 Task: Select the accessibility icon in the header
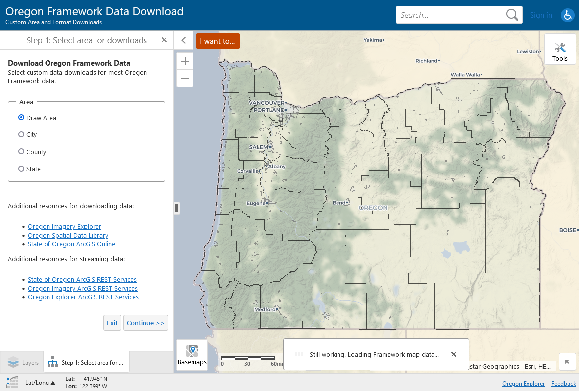(x=568, y=15)
